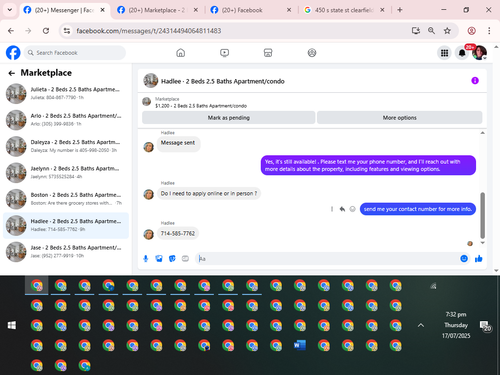Open Jaelynn conversation in list
Image resolution: width=500 pixels, height=375 pixels.
[x=66, y=173]
